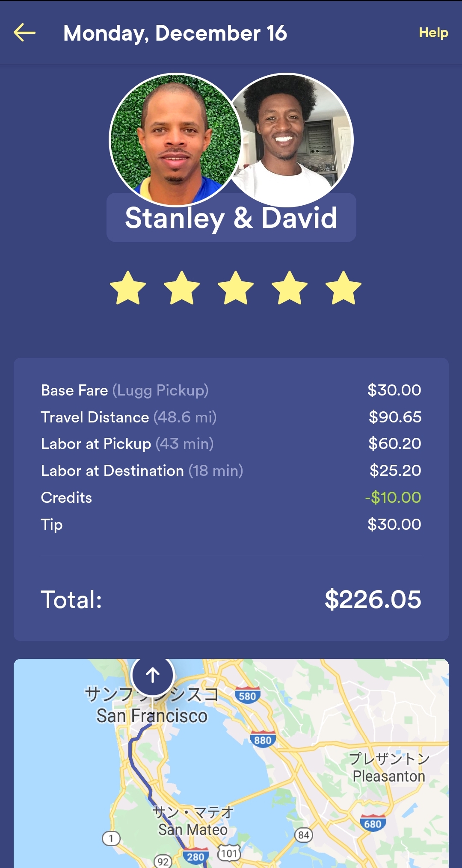Tap the Travel Distance fare row
This screenshot has height=868, width=462.
[x=231, y=417]
